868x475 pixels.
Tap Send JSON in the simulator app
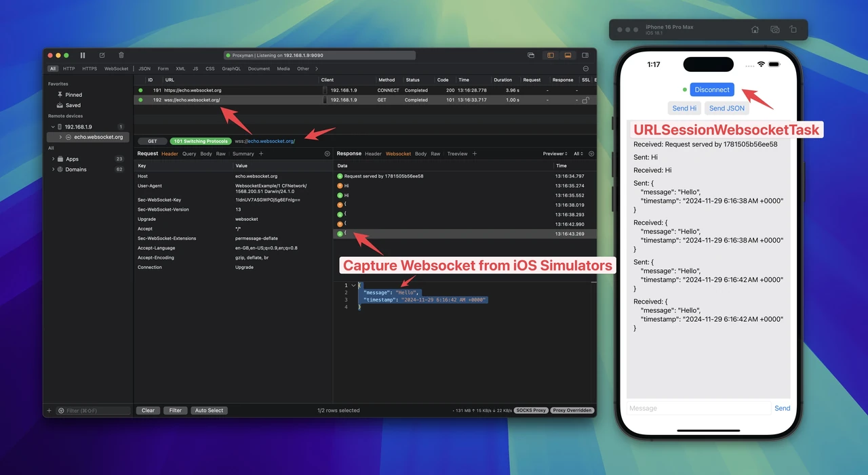tap(727, 108)
